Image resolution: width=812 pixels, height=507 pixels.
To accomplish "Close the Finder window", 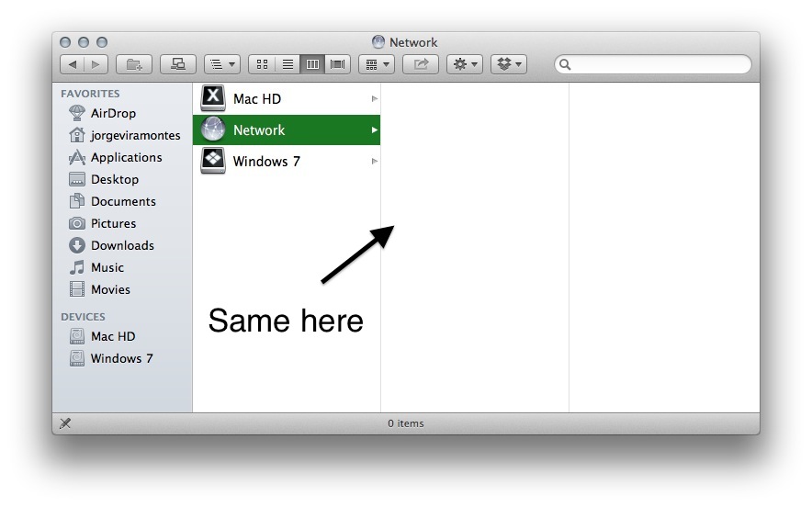I will [65, 42].
